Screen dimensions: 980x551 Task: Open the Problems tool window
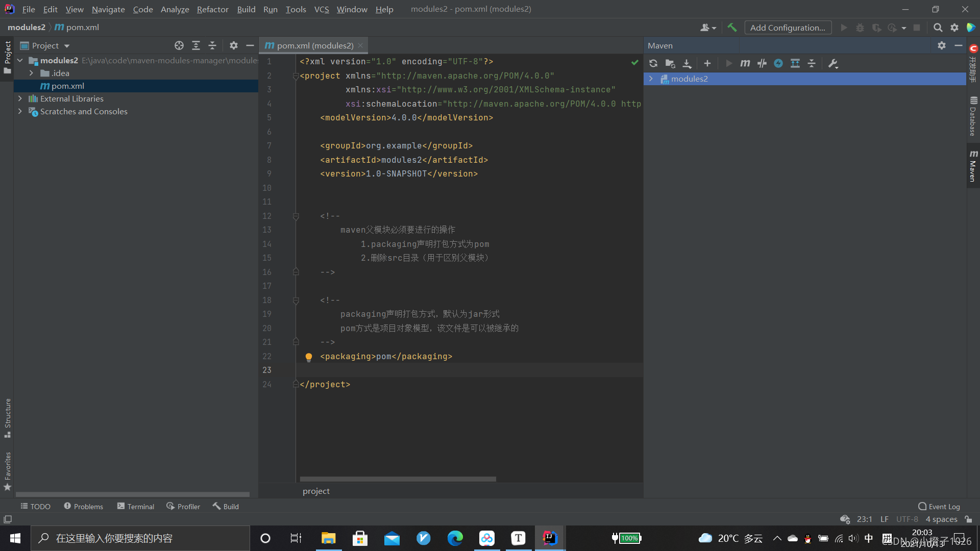click(84, 507)
